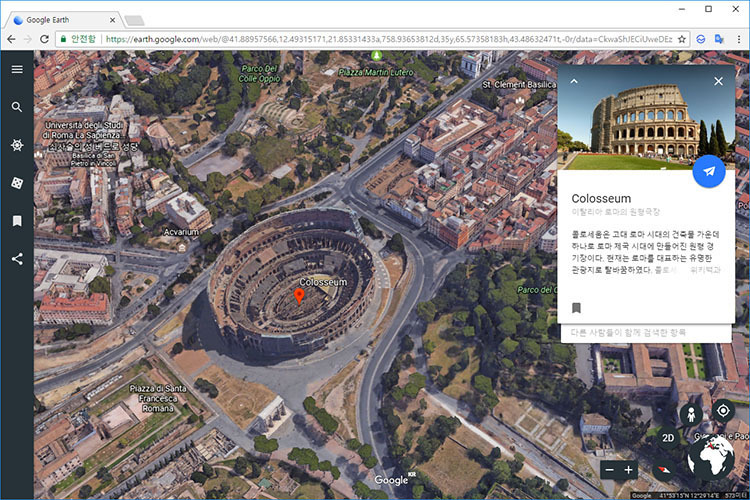Viewport: 750px width, 500px height.
Task: Reload the page
Action: click(44, 39)
